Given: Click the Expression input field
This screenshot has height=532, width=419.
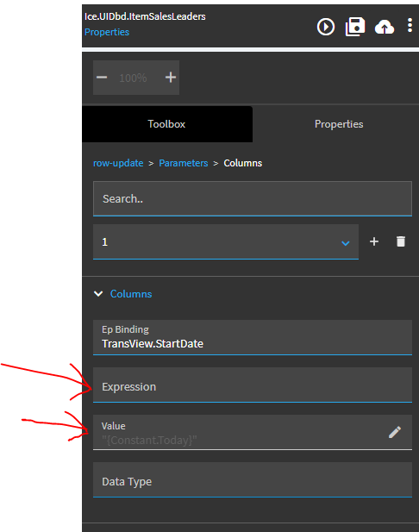Looking at the screenshot, I should point(253,385).
